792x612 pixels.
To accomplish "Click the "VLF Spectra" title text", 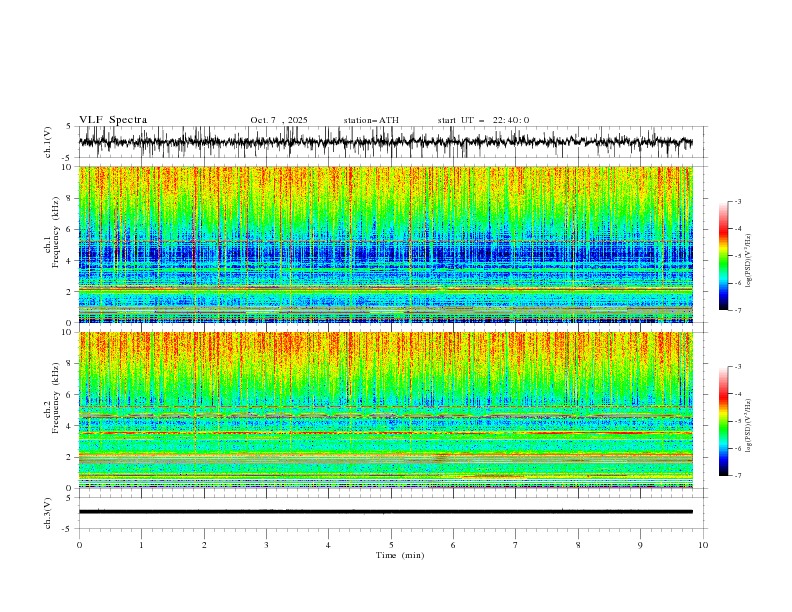I will (113, 120).
